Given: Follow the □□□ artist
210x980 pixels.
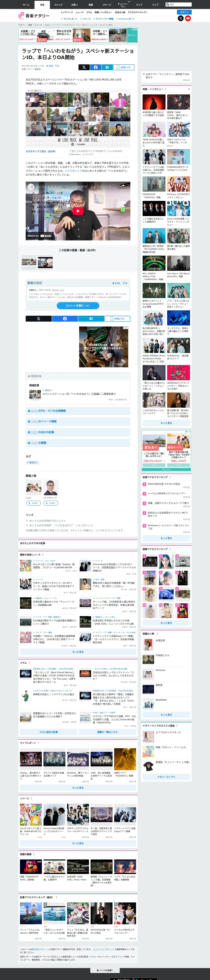Looking at the screenshot, I should [x=34, y=503].
